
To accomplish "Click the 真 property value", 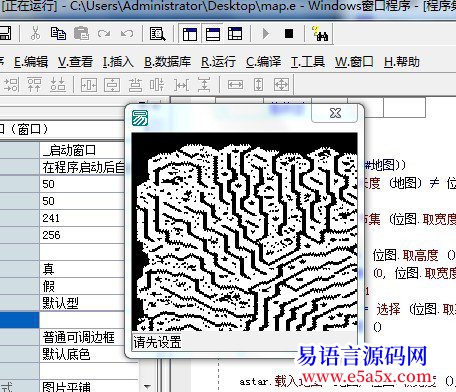I will [49, 269].
